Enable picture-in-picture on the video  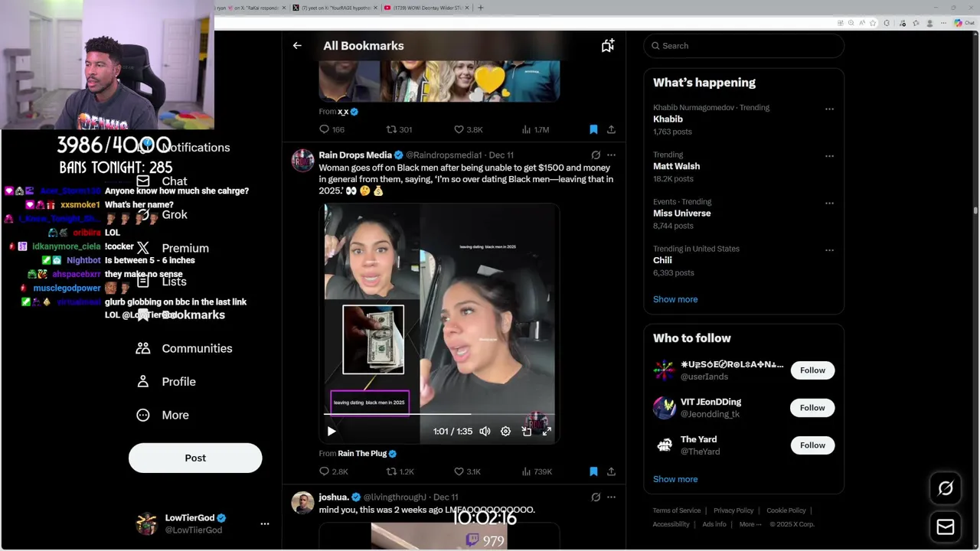tap(527, 432)
